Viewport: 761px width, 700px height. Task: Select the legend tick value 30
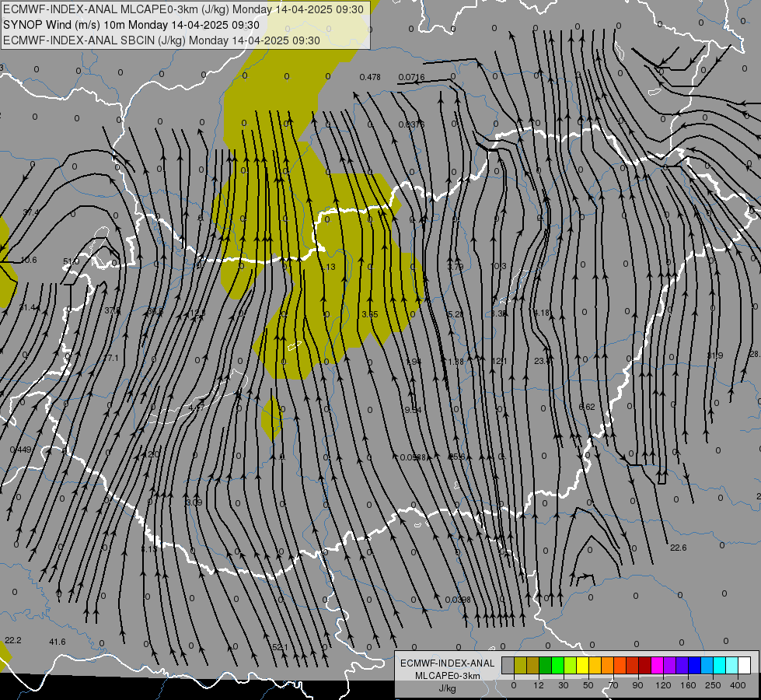(564, 685)
